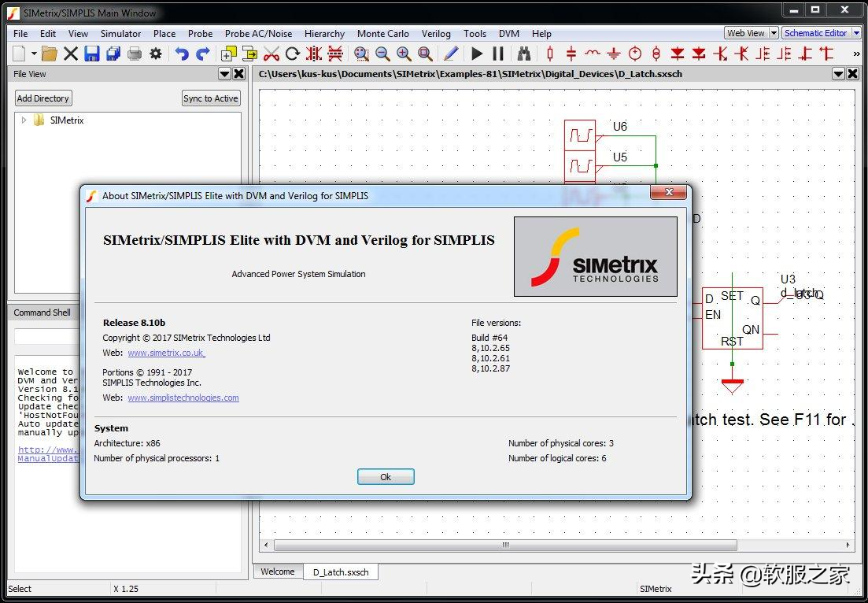This screenshot has height=603, width=868.
Task: Zoom in with the plus magnifier icon
Action: 404,54
